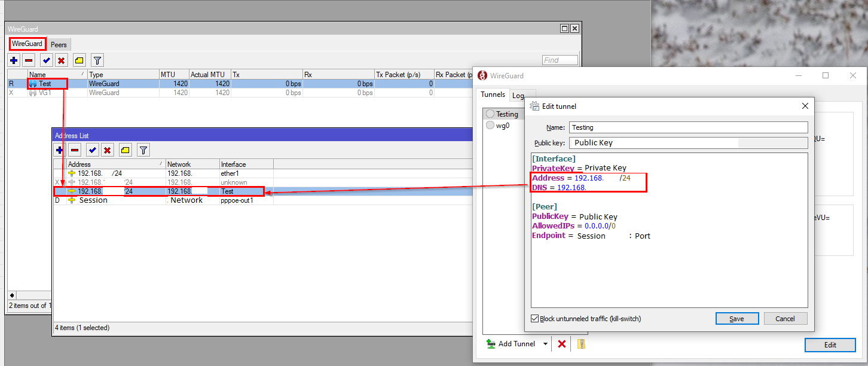
Task: Click the Add Tunnel button label
Action: 517,344
